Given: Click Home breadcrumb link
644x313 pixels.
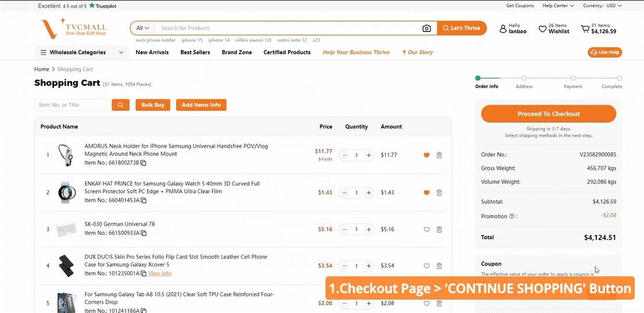Looking at the screenshot, I should [x=41, y=69].
